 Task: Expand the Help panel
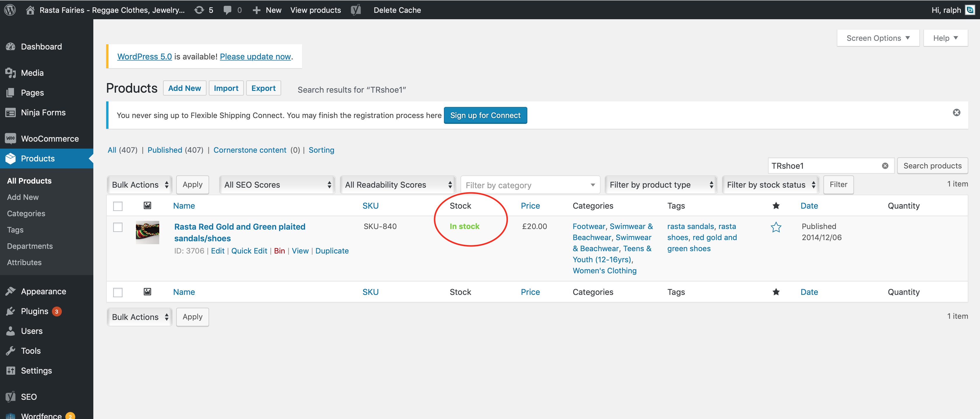(x=945, y=38)
